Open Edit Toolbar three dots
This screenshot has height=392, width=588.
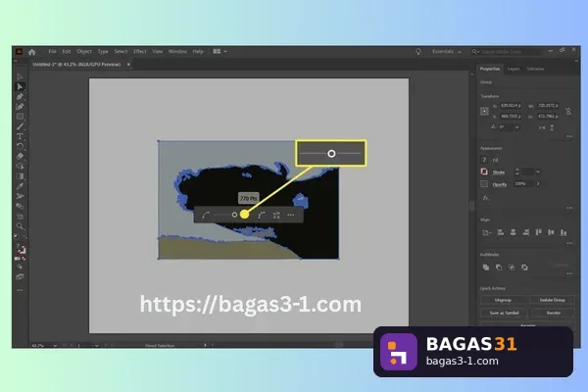click(20, 290)
